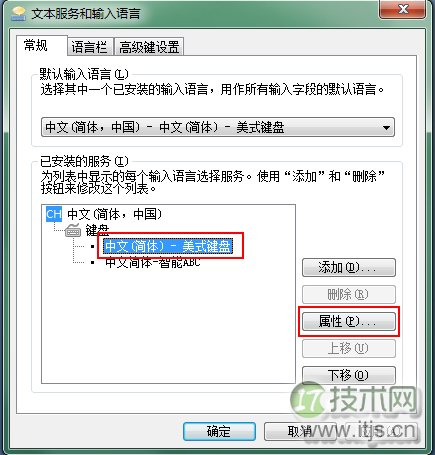Select the 中文(简体，中国) language node

pyautogui.click(x=114, y=214)
